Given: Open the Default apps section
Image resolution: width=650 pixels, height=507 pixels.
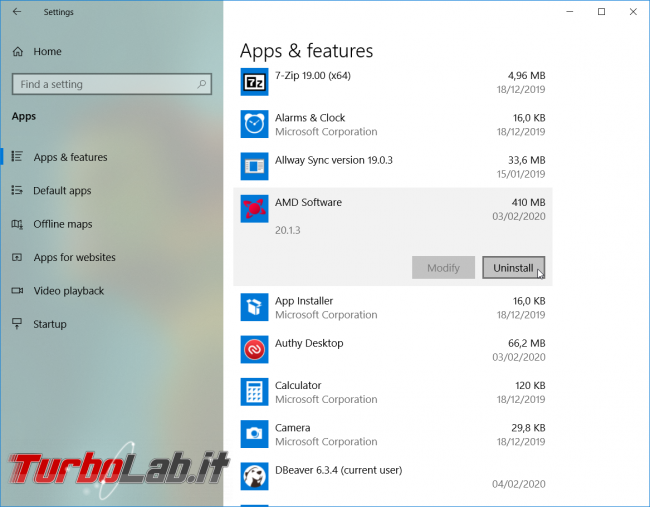Looking at the screenshot, I should pos(62,191).
